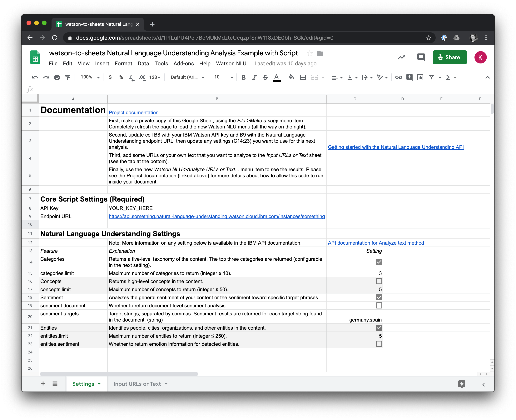This screenshot has height=420, width=516.
Task: Open API documentation for Analyze text link
Action: tap(376, 243)
